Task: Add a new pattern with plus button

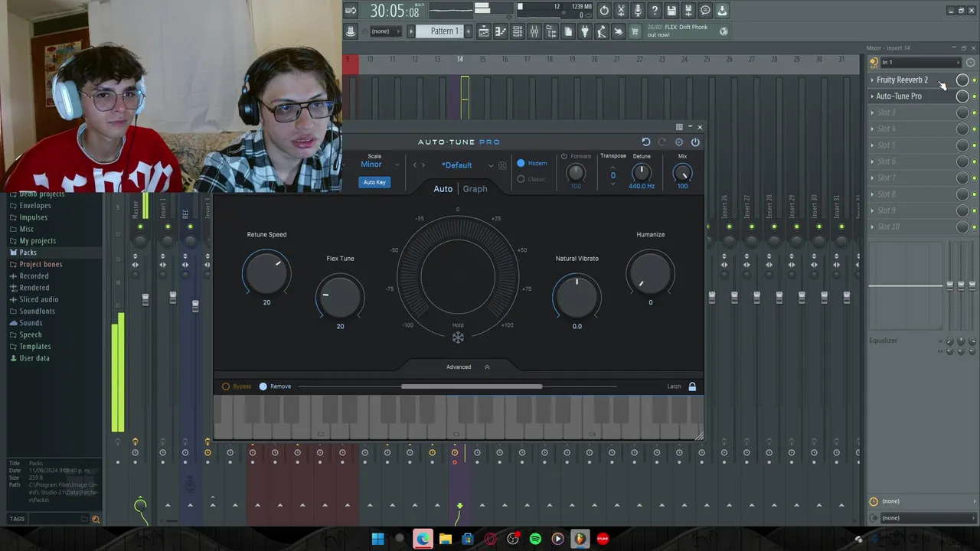Action: pos(467,31)
